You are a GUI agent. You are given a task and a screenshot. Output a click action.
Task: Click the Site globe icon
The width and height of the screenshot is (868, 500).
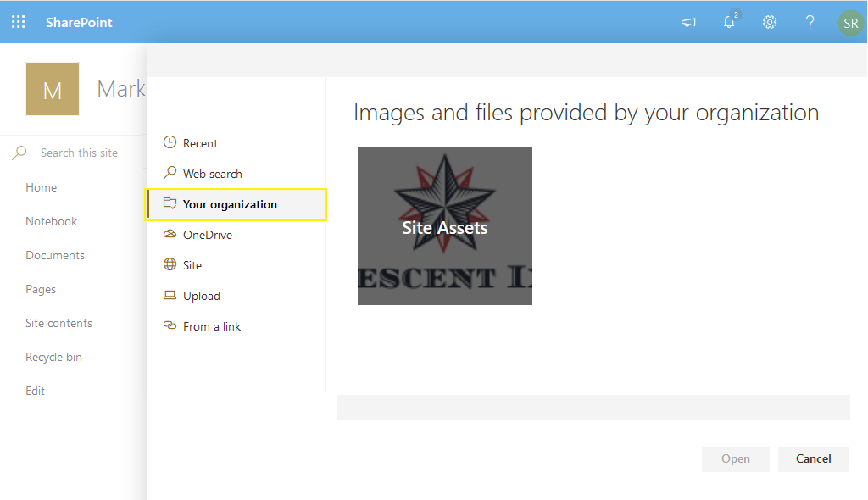(x=170, y=264)
